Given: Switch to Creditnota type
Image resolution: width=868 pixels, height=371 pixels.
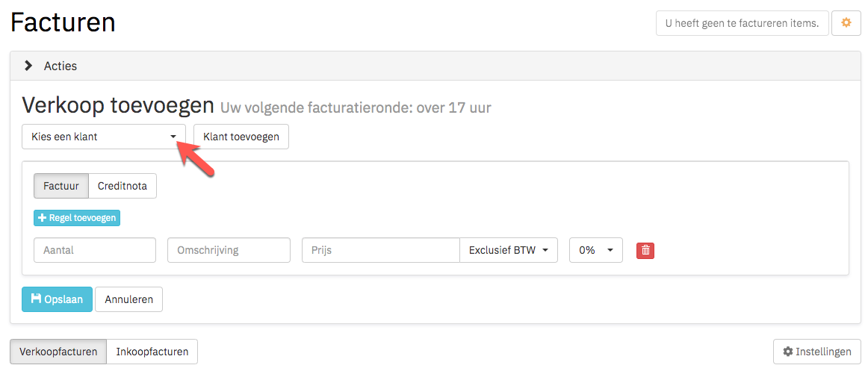Looking at the screenshot, I should coord(123,186).
